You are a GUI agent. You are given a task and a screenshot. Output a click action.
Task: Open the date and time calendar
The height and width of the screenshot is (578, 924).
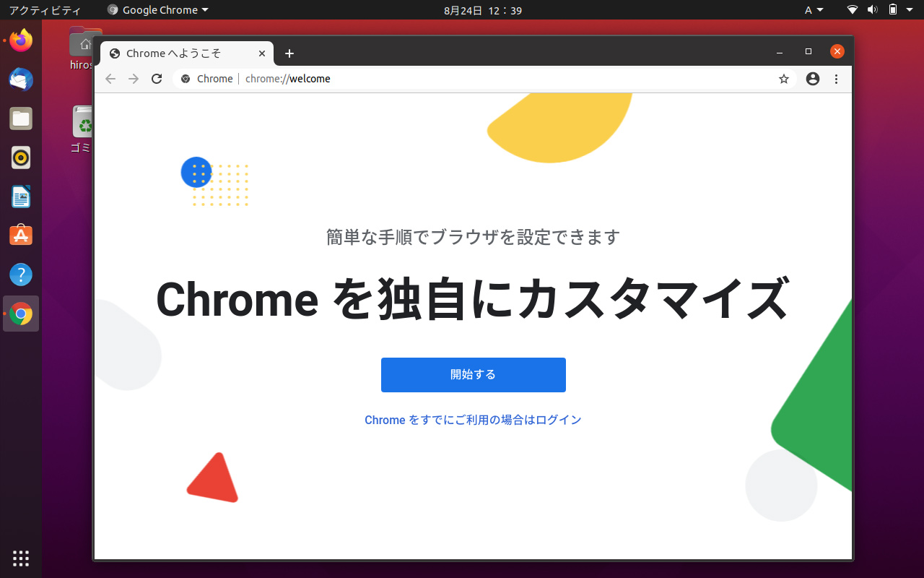point(483,10)
